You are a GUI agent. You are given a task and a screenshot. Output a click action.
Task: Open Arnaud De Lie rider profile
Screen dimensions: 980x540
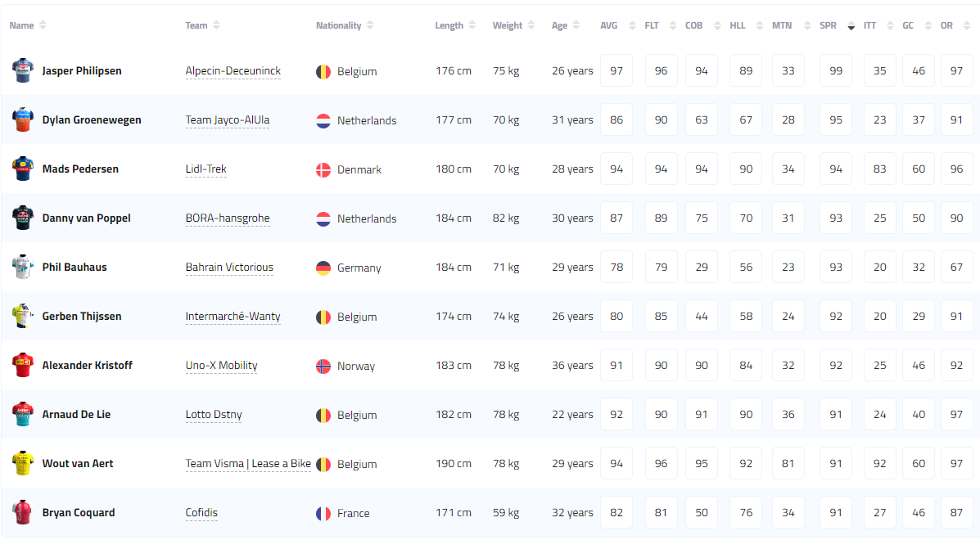(76, 415)
